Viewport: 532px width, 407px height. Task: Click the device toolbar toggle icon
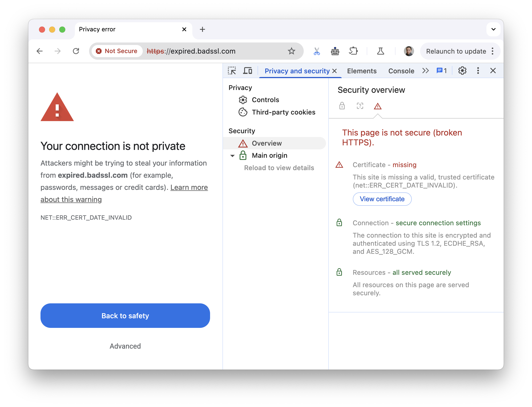[248, 71]
